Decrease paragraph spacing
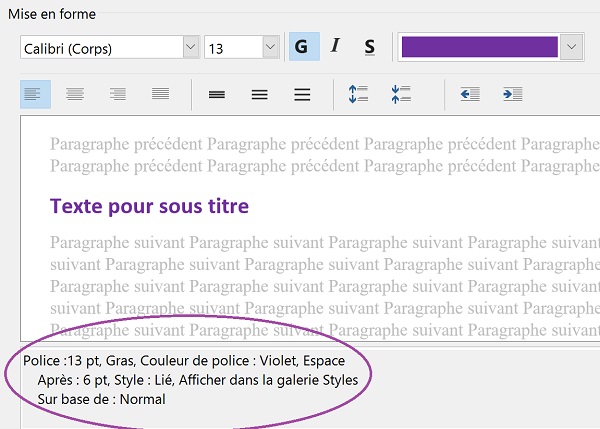This screenshot has height=429, width=600. (x=401, y=94)
